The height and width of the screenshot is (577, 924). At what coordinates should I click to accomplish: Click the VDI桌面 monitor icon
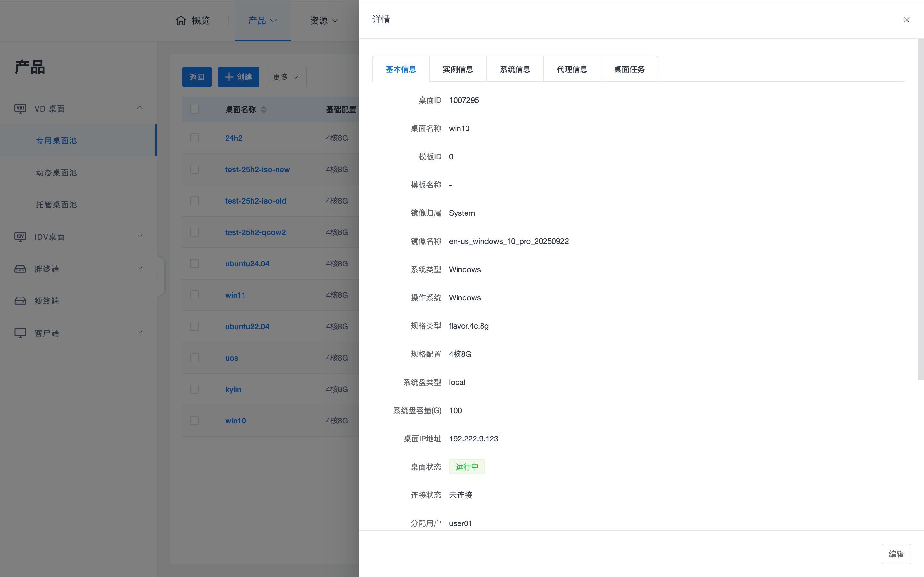click(x=20, y=109)
